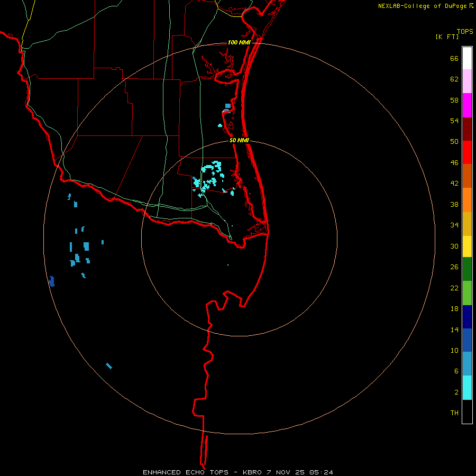Click the dark green 30 kft legend swatch
Screen dimensions: 476x476
467,269
